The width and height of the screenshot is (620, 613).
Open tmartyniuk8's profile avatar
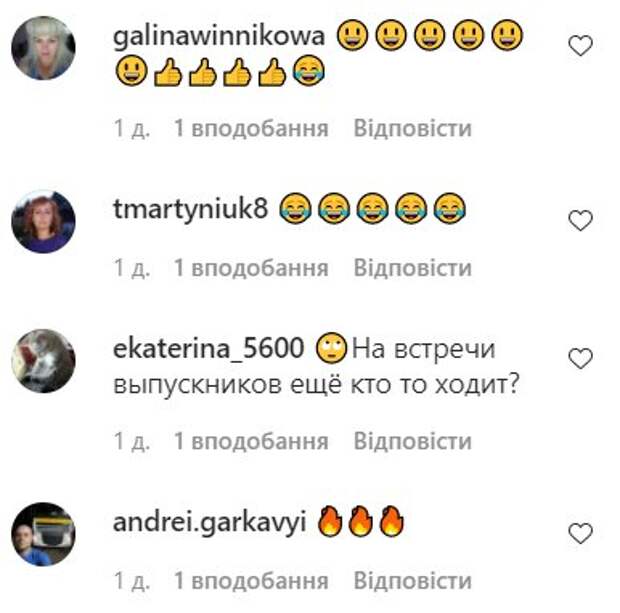[x=43, y=221]
